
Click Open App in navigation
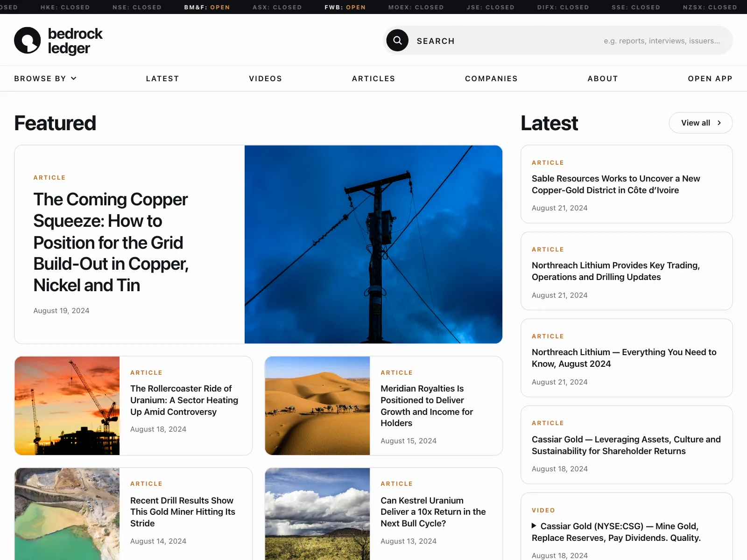[x=710, y=78]
